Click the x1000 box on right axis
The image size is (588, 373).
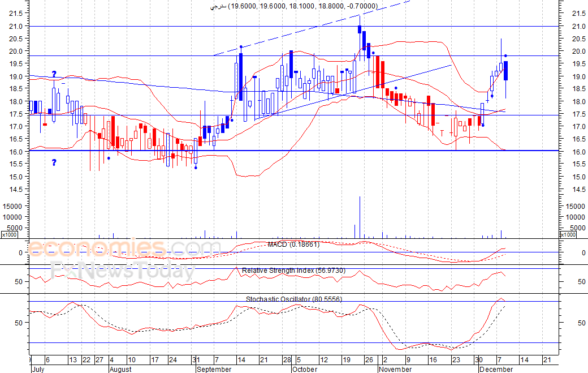click(568, 234)
